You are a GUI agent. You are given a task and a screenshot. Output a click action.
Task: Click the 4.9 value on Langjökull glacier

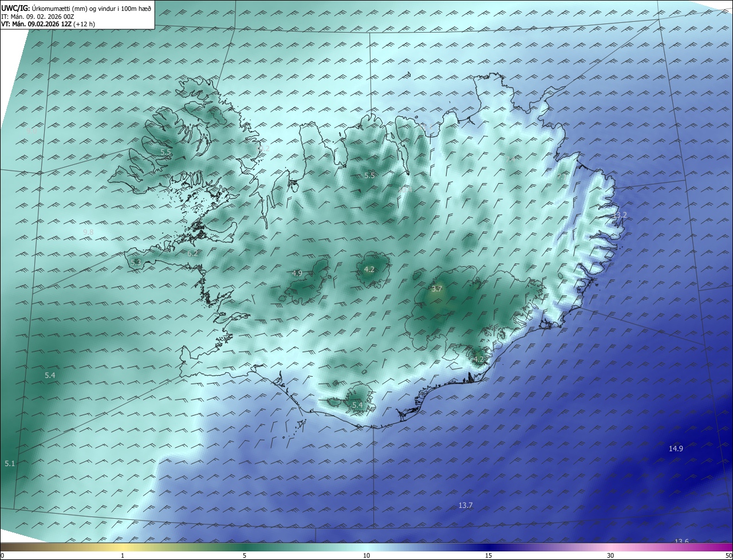pyautogui.click(x=297, y=273)
